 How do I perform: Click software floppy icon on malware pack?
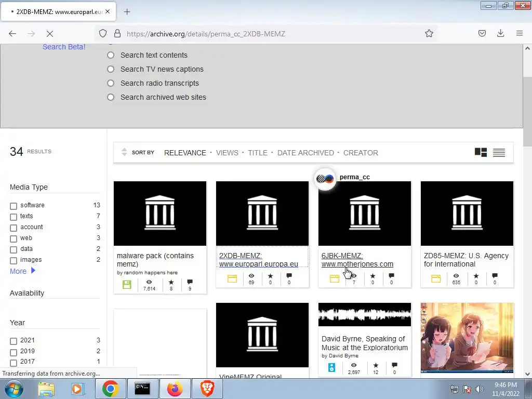[127, 284]
